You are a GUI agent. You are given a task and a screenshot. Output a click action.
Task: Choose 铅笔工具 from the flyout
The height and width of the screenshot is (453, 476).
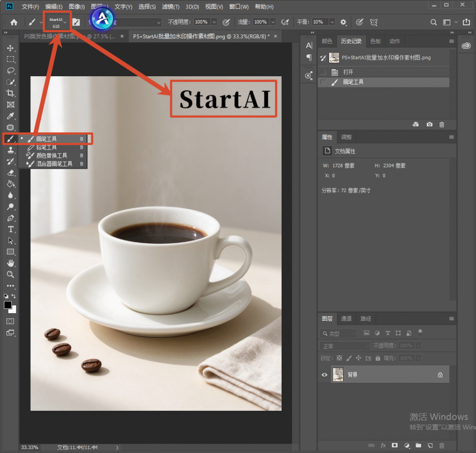click(53, 147)
